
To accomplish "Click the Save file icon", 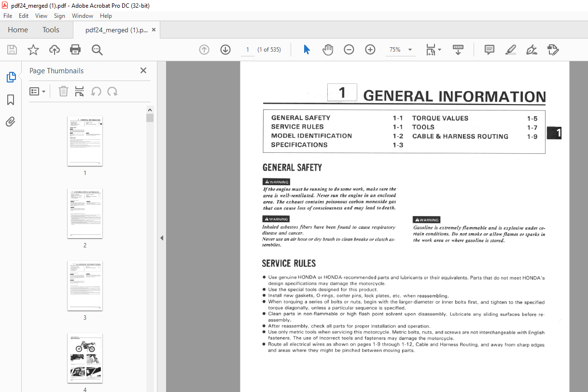I will point(12,50).
